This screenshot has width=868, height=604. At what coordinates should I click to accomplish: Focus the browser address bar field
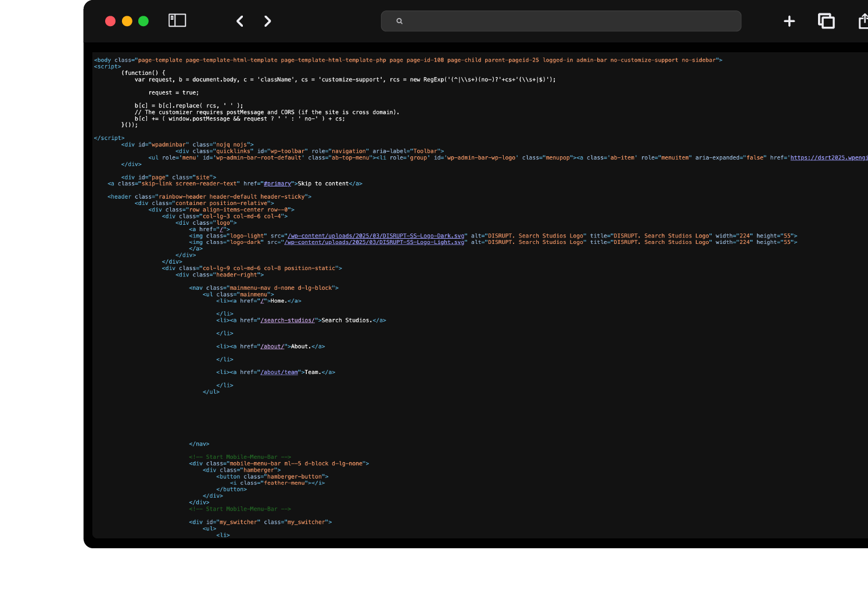561,21
